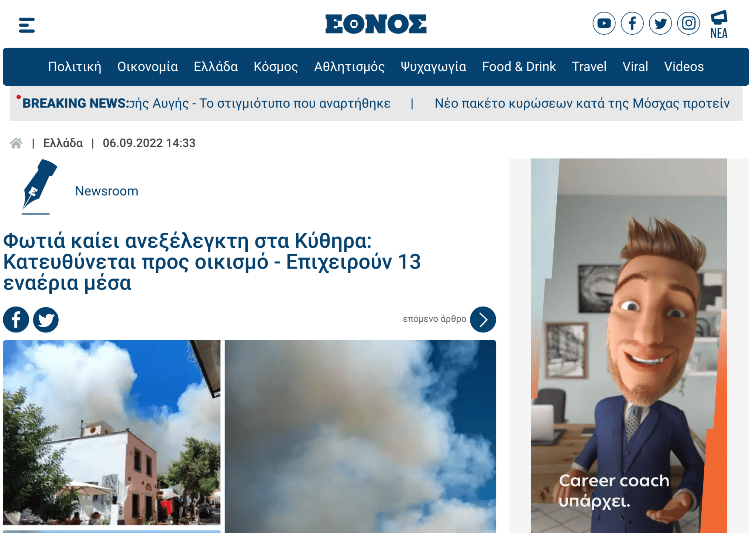Share the article via the Facebook icon

click(16, 319)
